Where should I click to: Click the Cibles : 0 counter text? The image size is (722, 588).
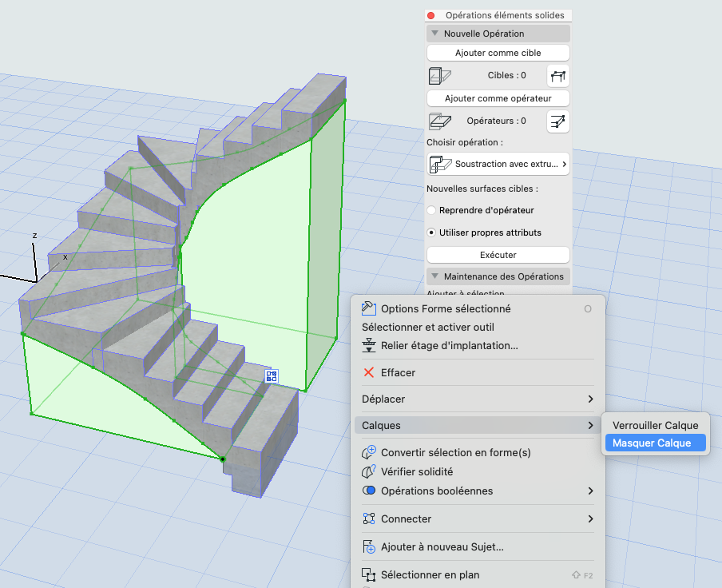coord(506,75)
